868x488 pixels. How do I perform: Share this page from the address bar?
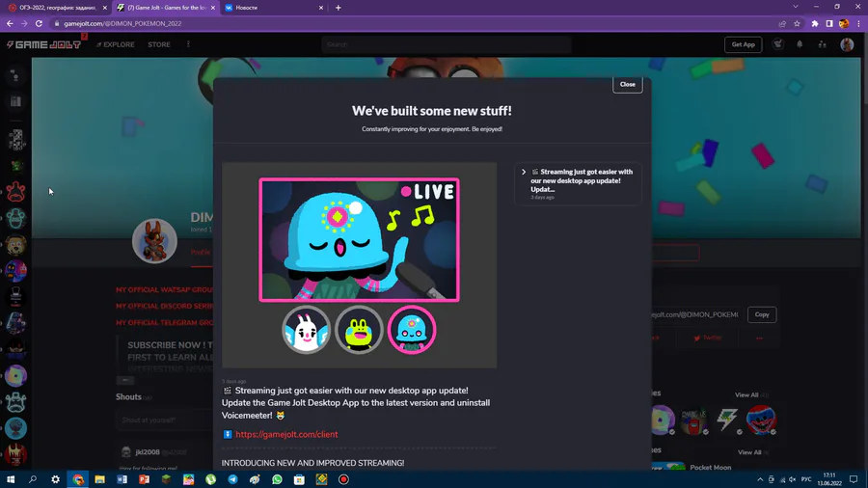[x=782, y=24]
